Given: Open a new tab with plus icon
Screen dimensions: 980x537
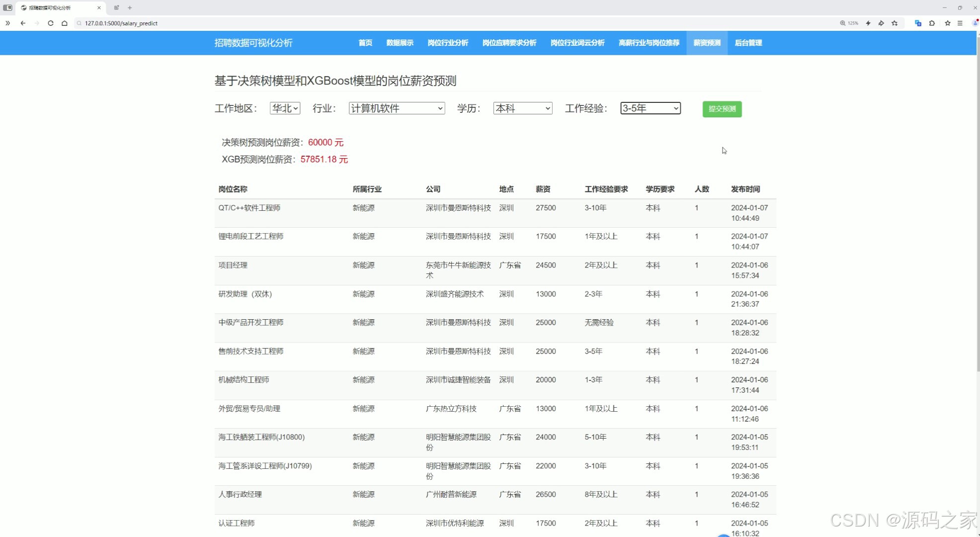Looking at the screenshot, I should [x=130, y=7].
